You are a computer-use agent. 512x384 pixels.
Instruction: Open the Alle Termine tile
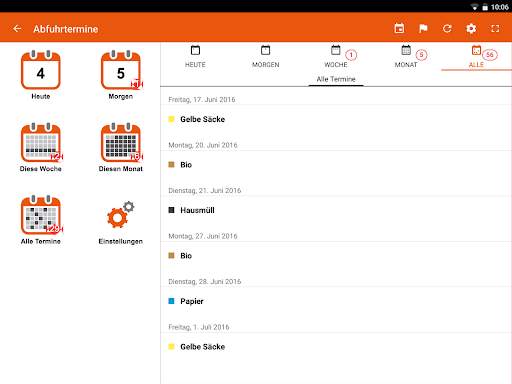41,220
